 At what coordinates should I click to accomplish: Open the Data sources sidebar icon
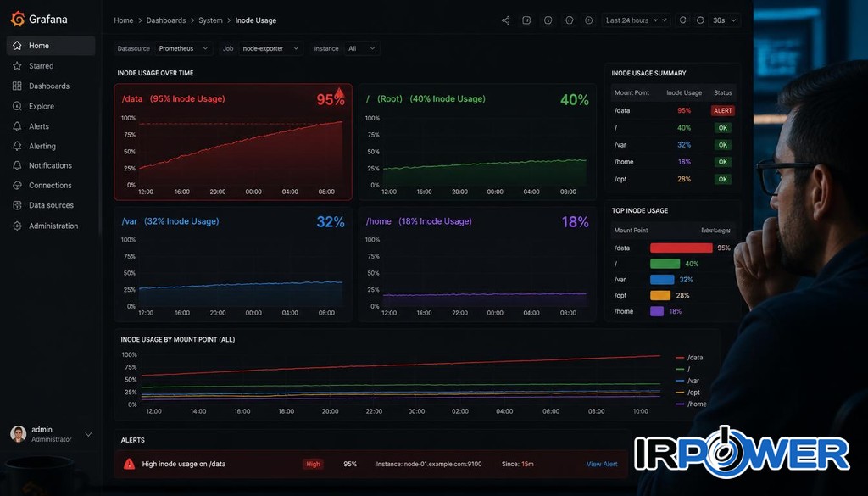coord(17,205)
